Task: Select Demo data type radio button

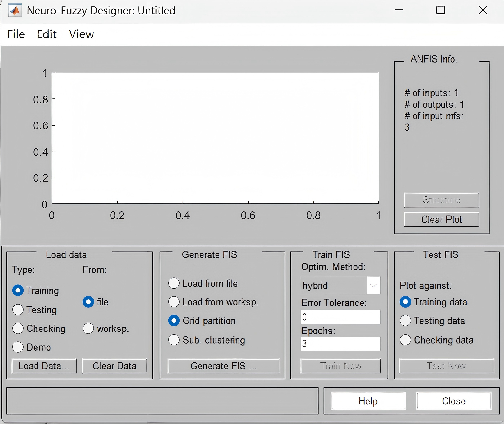Action: [18, 347]
